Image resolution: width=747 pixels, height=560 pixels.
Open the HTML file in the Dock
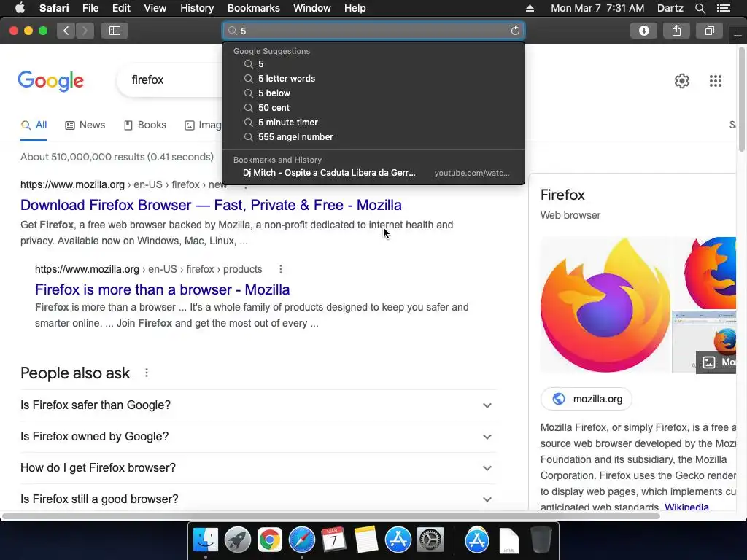point(508,540)
